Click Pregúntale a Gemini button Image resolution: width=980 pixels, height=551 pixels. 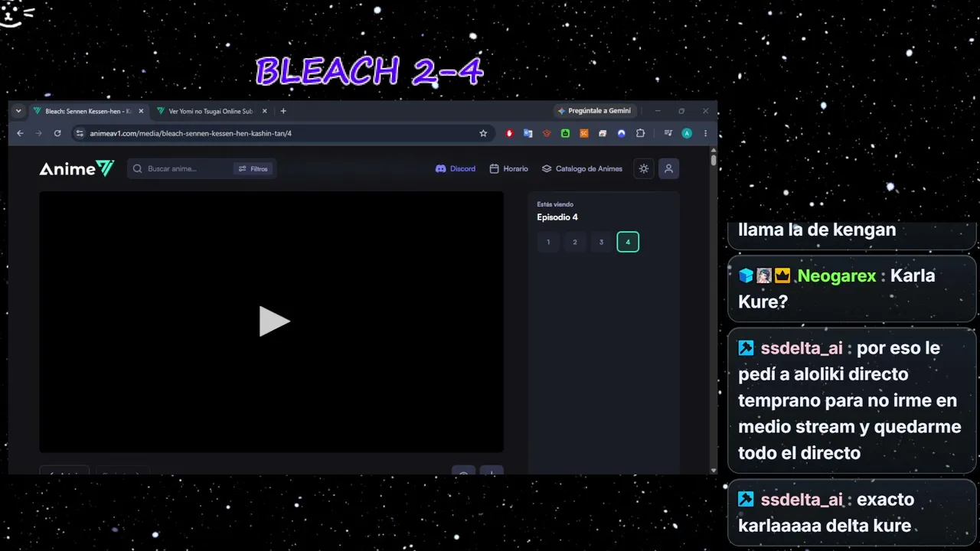tap(594, 111)
